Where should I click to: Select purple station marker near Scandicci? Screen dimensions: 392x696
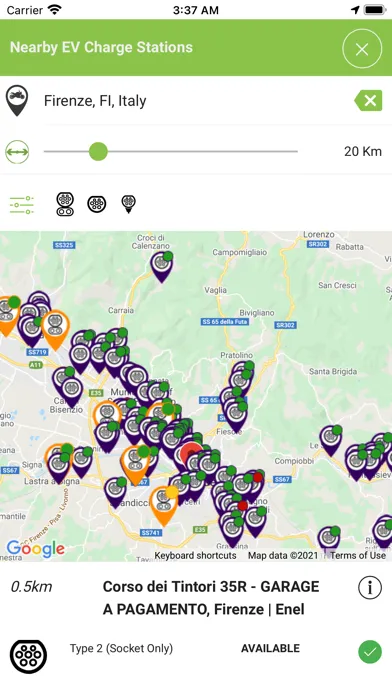(116, 492)
